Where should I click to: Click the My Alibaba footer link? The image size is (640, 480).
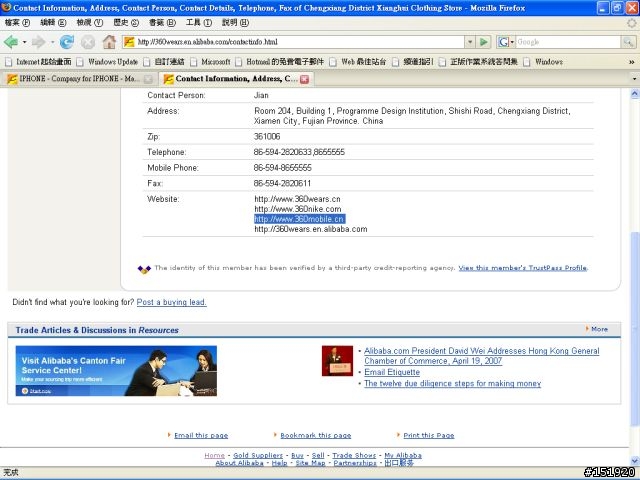pos(403,456)
